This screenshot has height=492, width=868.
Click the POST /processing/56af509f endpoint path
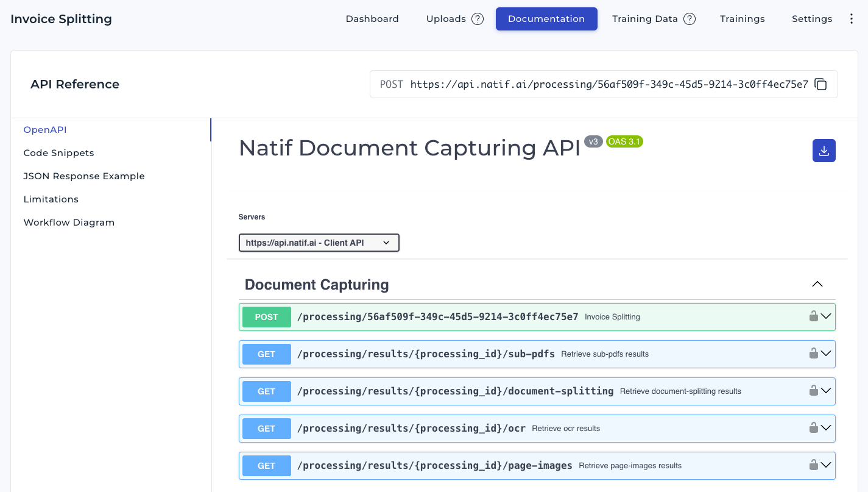pyautogui.click(x=437, y=316)
